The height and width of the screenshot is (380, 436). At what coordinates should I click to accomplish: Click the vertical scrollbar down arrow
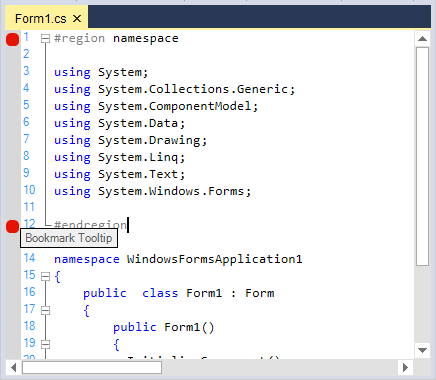coord(422,350)
